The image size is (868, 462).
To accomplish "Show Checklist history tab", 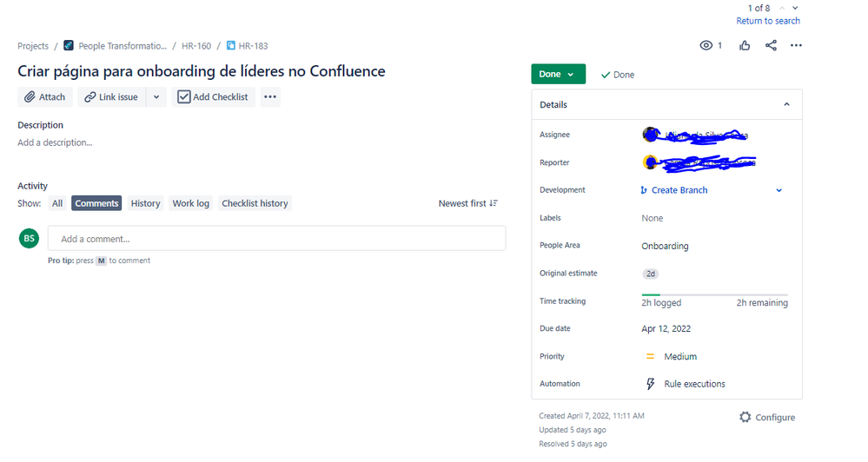I will [255, 203].
